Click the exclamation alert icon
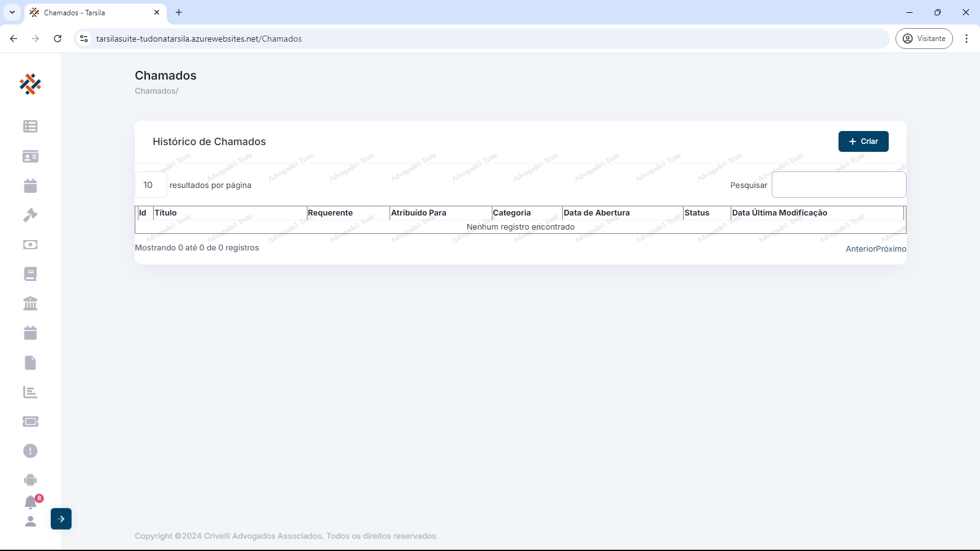This screenshot has height=551, width=980. click(30, 451)
